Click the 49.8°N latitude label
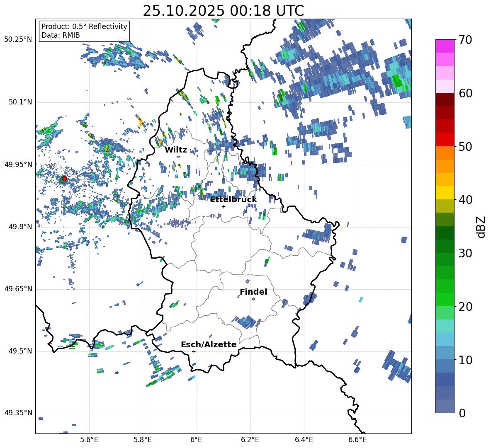Screen dimensions: 491x448 20,227
